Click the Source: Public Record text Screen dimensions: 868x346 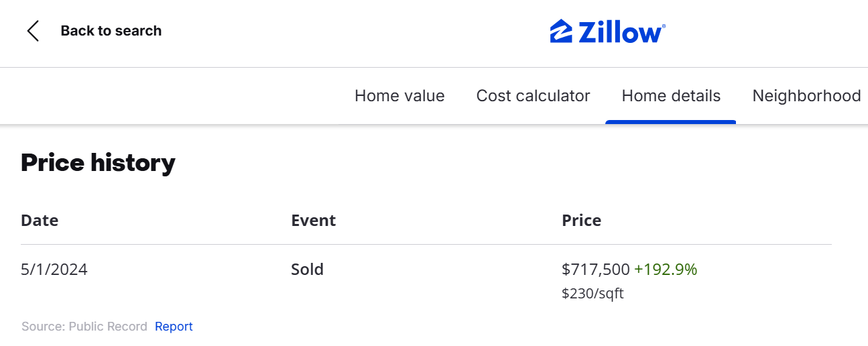(84, 327)
